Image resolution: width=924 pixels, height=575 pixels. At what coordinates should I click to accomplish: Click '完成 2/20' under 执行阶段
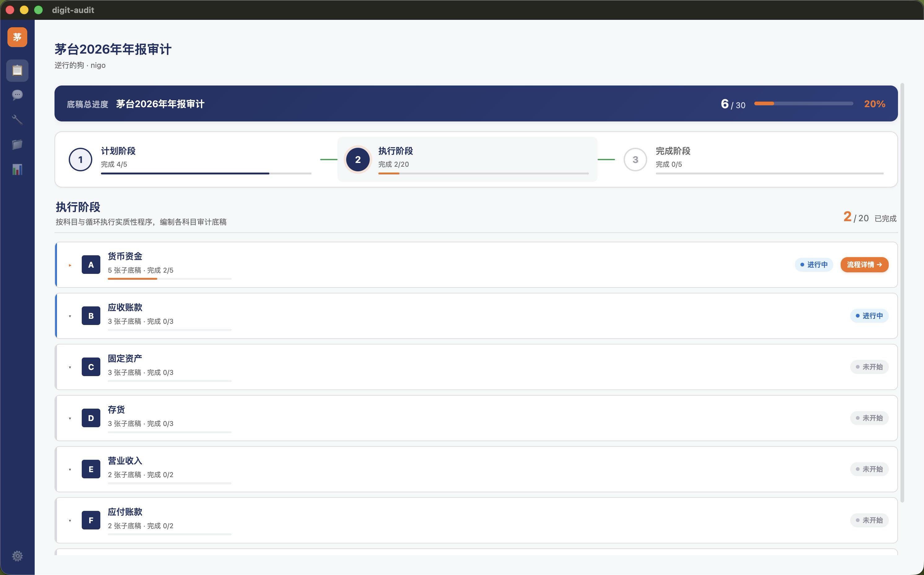[x=394, y=164]
